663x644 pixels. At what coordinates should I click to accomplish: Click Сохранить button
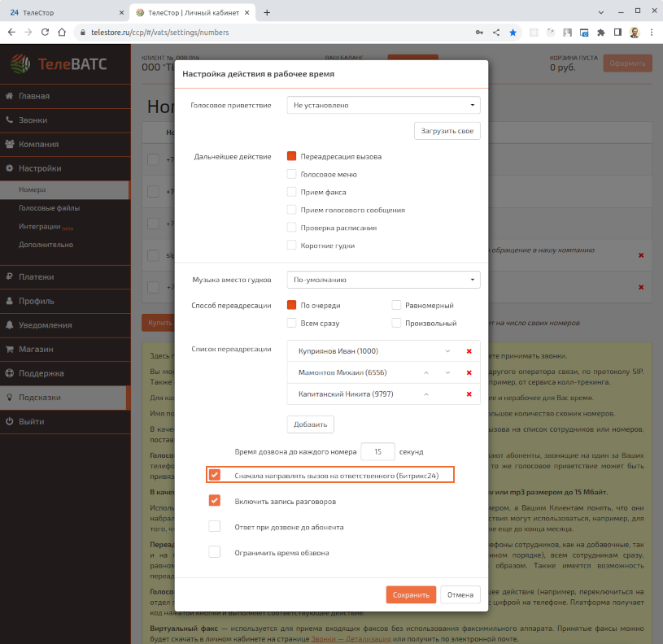pyautogui.click(x=411, y=594)
